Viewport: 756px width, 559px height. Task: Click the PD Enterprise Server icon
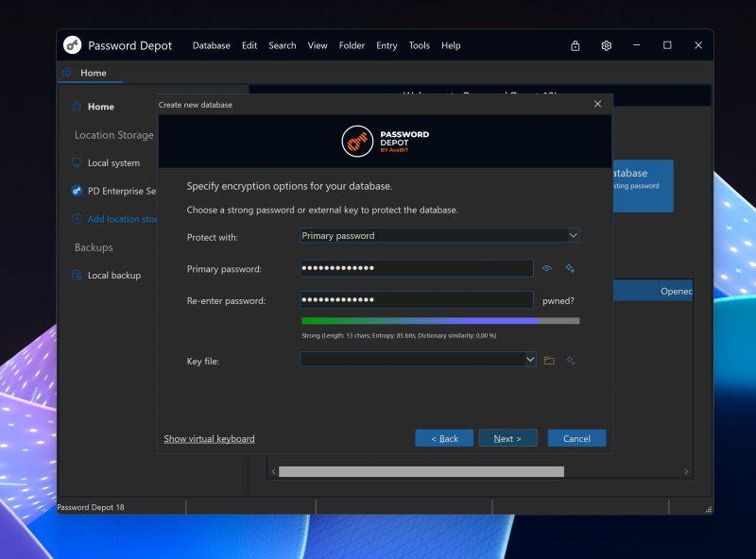pos(77,191)
